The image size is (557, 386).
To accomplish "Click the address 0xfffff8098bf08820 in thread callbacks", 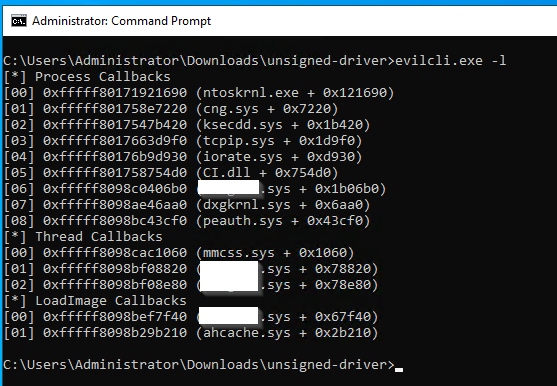I will [115, 268].
